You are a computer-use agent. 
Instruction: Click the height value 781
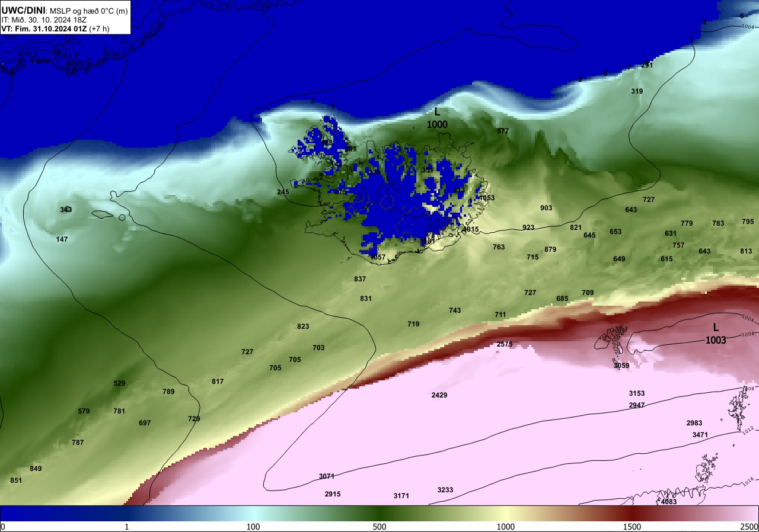pos(119,411)
